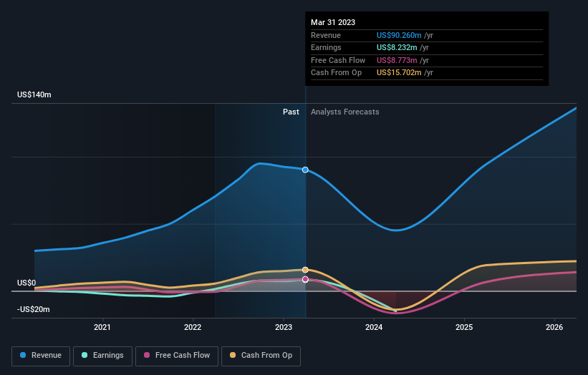The image size is (588, 375).
Task: Click the Earnings row label in tooltip
Action: 326,47
